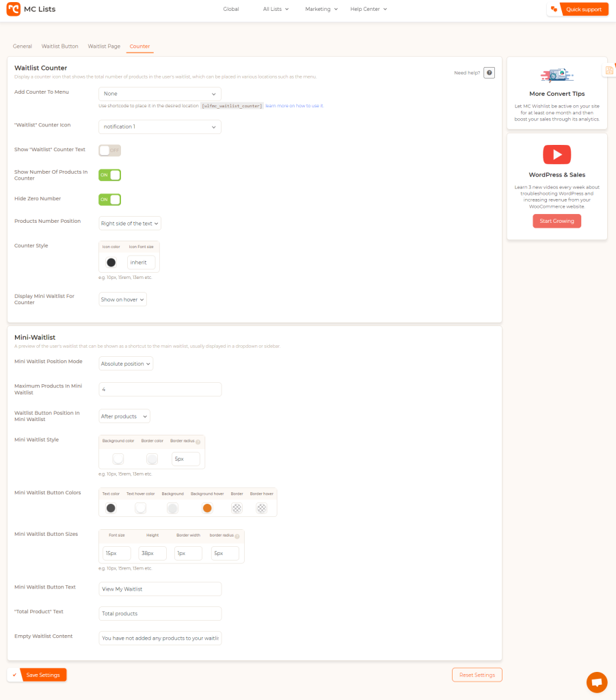The image size is (616, 700).
Task: Open the Waitlist Counter Icon dropdown
Action: 160,126
